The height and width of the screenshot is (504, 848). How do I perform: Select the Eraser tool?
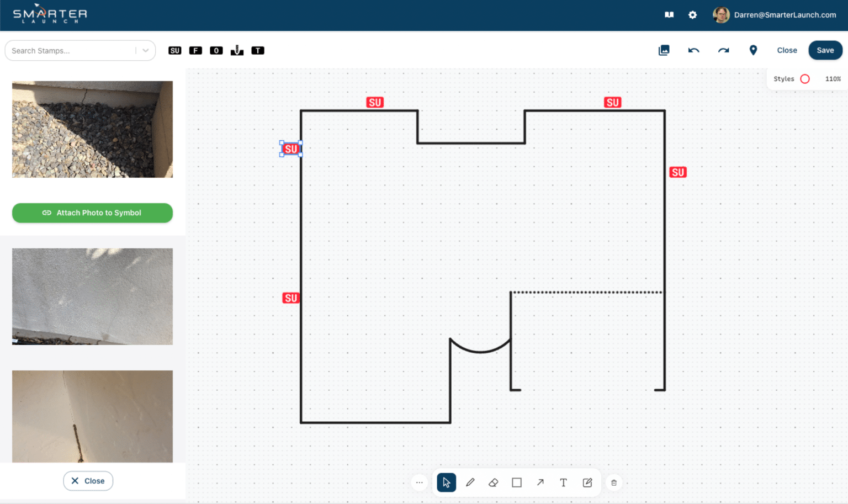point(493,482)
